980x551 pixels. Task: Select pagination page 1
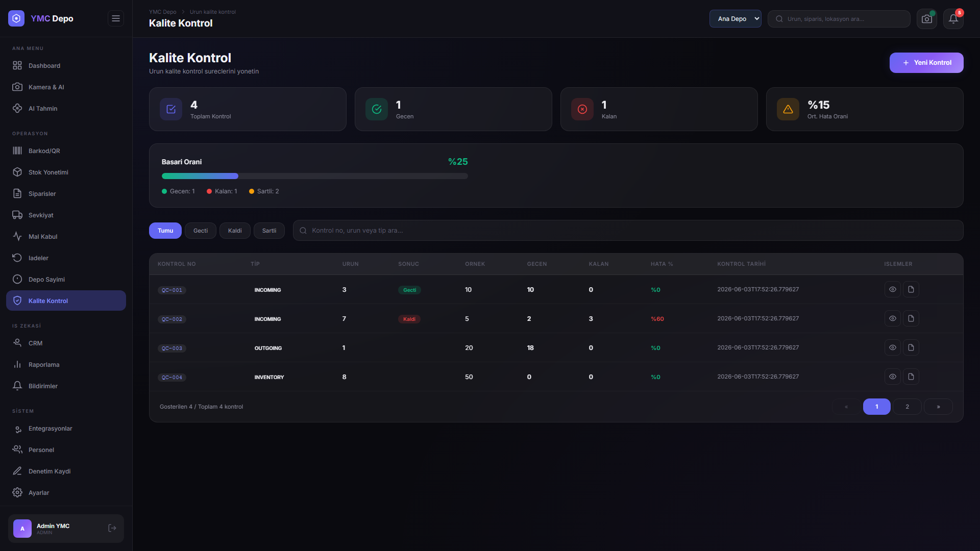[877, 407]
